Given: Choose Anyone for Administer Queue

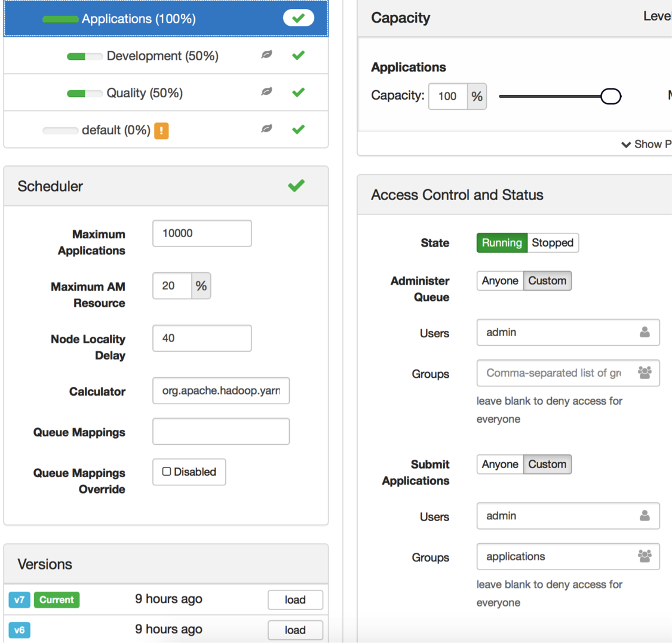Looking at the screenshot, I should click(x=500, y=281).
